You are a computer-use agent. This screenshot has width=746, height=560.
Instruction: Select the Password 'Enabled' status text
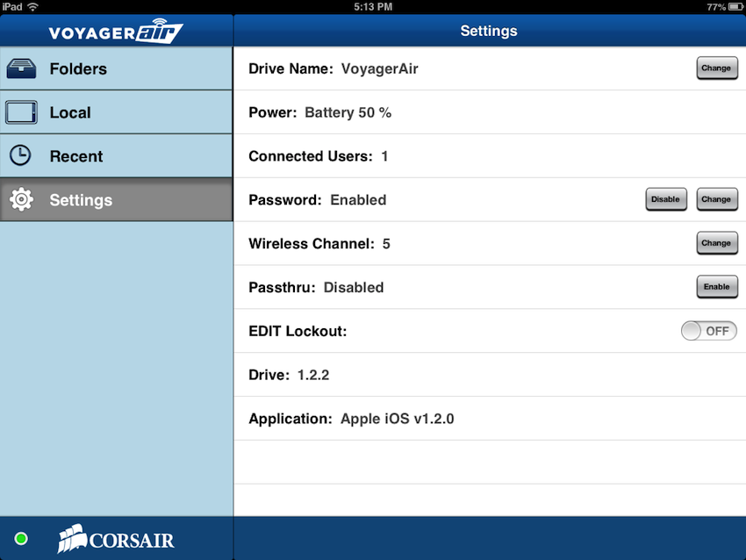pos(358,200)
